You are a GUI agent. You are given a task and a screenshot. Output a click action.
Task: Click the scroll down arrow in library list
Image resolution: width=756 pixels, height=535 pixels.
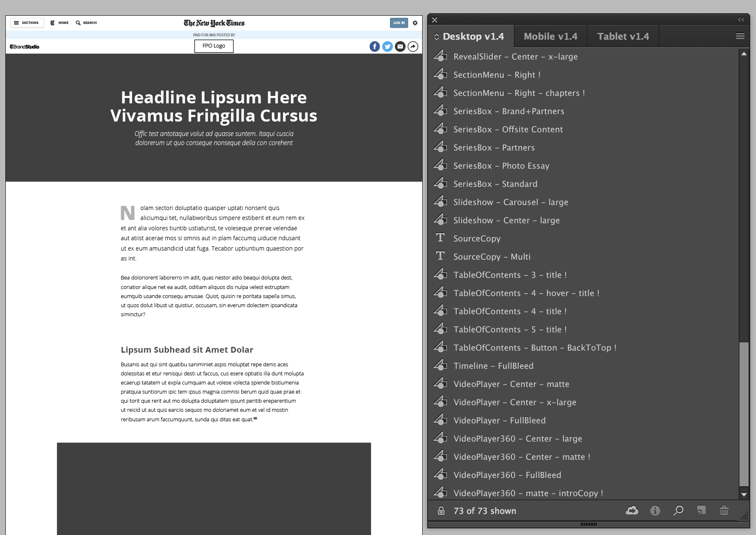(x=744, y=494)
